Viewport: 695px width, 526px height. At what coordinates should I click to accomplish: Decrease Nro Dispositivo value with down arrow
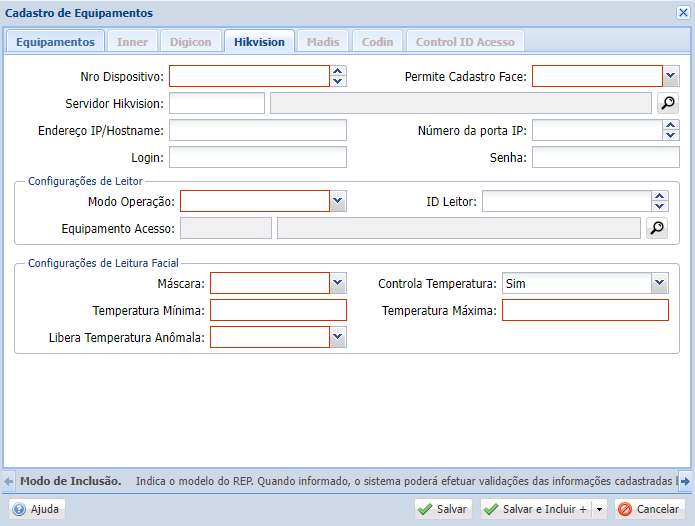click(x=338, y=81)
